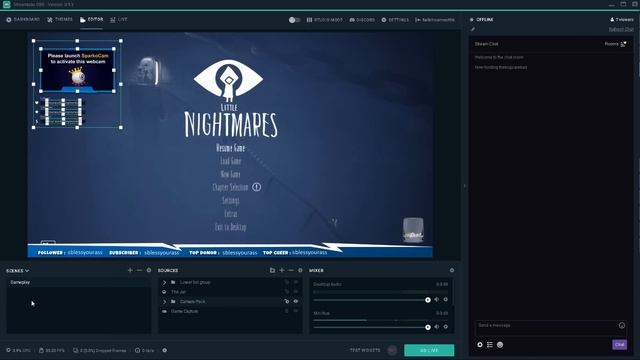Open Desktop Audio settings gear
The width and height of the screenshot is (640, 360).
click(x=446, y=300)
